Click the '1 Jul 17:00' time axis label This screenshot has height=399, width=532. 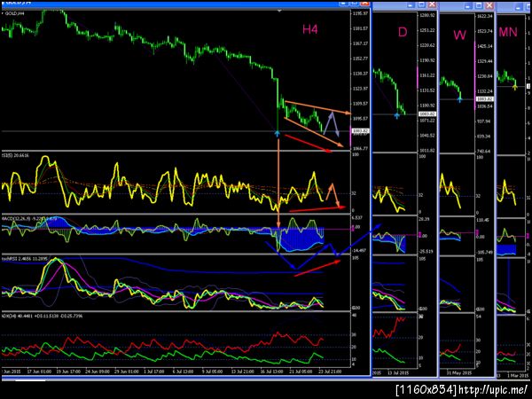pyautogui.click(x=154, y=372)
